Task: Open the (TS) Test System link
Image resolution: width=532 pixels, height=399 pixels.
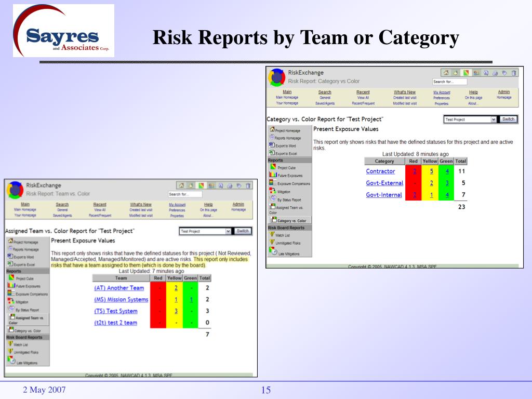Action: tap(116, 311)
